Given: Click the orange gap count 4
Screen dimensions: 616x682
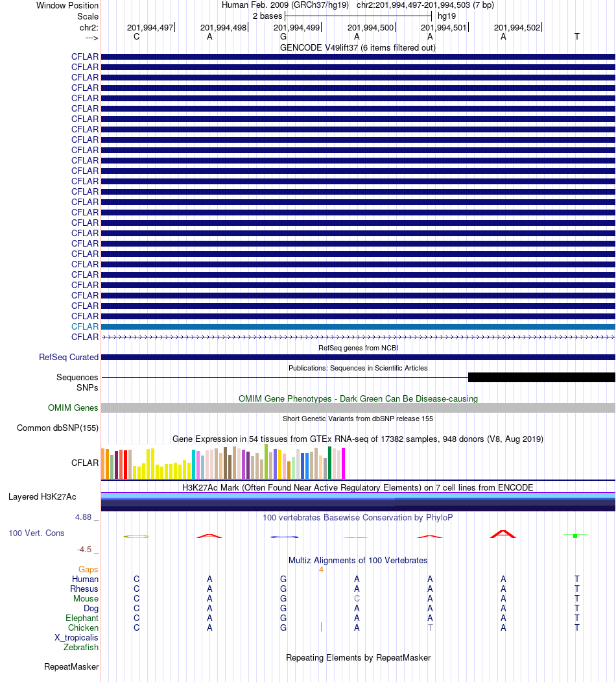Looking at the screenshot, I should click(x=321, y=570).
